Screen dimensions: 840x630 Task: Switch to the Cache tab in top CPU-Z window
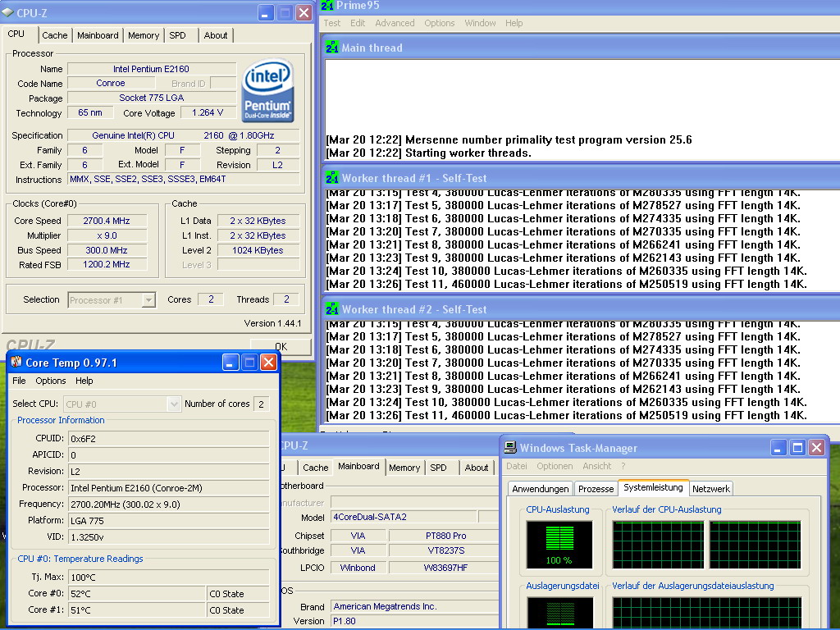[x=55, y=35]
